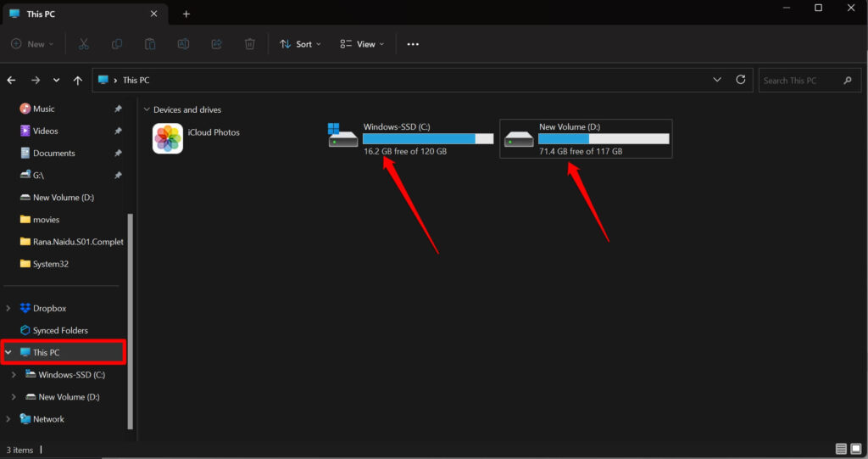The height and width of the screenshot is (459, 868).
Task: Click the Paste clipboard icon
Action: [x=150, y=44]
